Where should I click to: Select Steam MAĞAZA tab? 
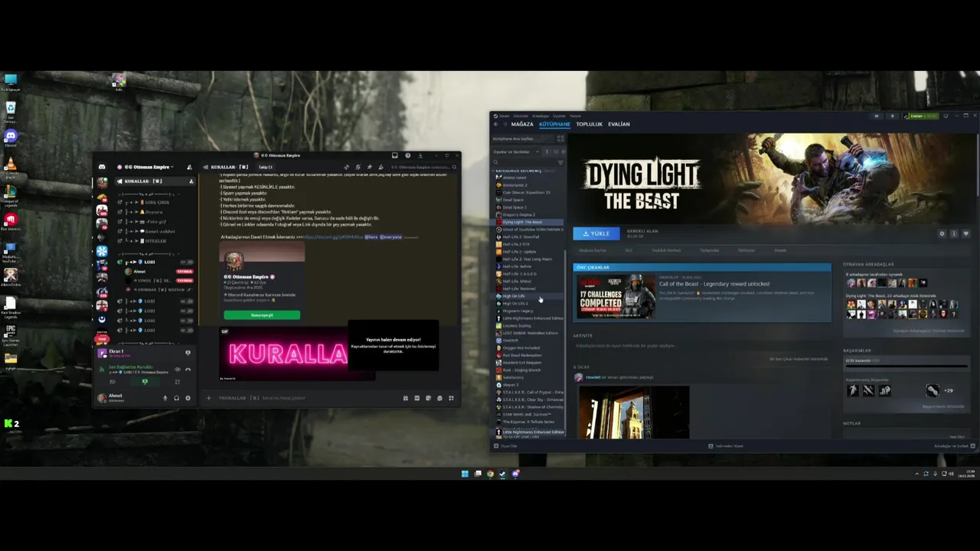pyautogui.click(x=522, y=124)
